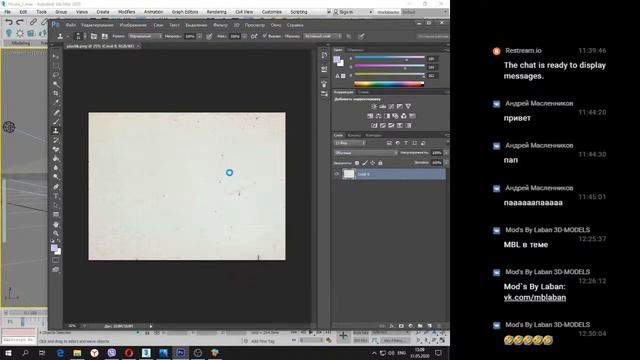The image size is (640, 360).
Task: Close the plastik.png document tab
Action: pyautogui.click(x=138, y=46)
